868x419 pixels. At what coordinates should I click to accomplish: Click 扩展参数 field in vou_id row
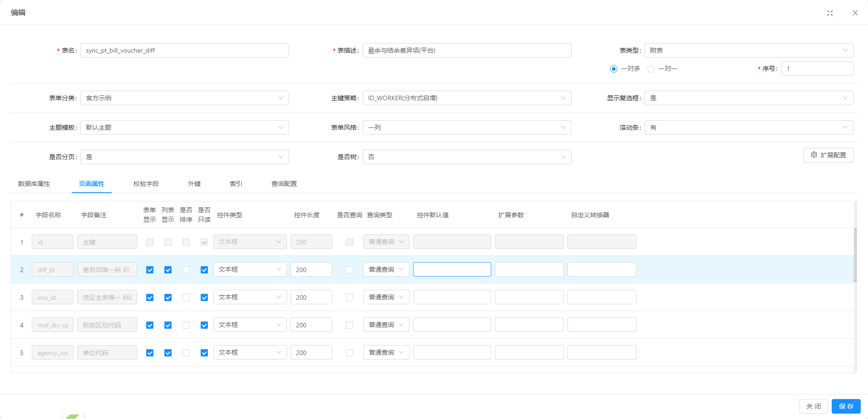529,297
